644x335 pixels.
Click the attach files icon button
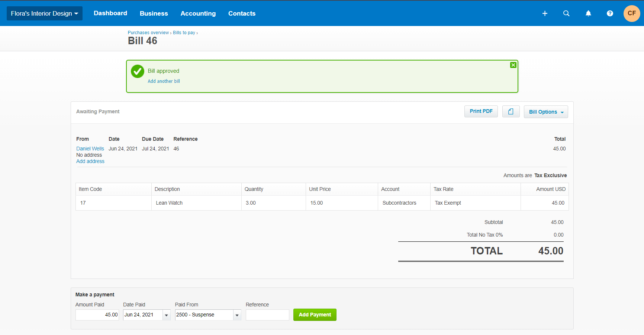point(511,111)
